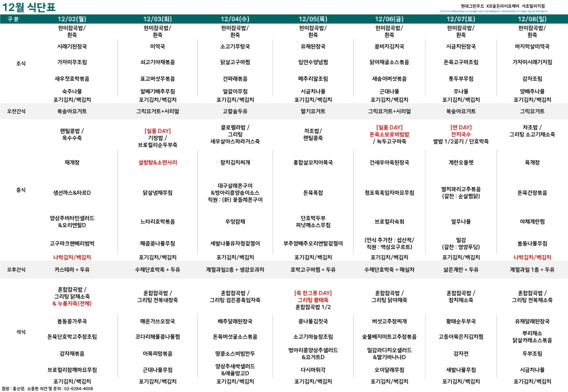Click the red [면 DAY] label
This screenshot has width=568, height=392.
tap(461, 127)
